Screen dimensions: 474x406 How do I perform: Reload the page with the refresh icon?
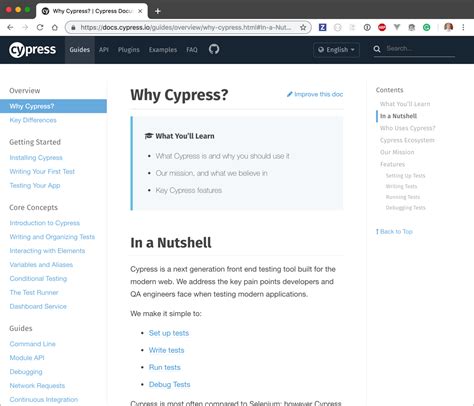[40, 27]
